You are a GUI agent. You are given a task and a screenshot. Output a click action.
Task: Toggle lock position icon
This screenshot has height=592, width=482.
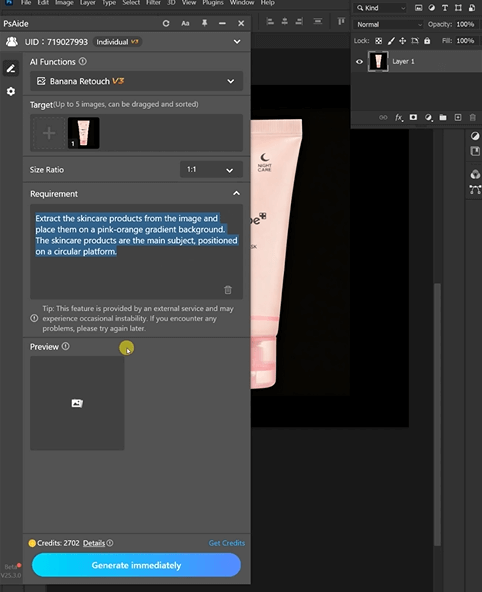(403, 41)
